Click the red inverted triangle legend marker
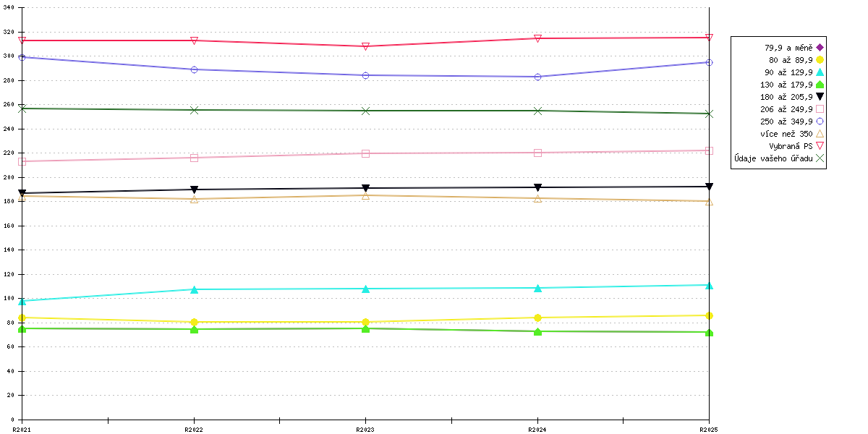Viewport: 868px width, 434px height. click(820, 146)
